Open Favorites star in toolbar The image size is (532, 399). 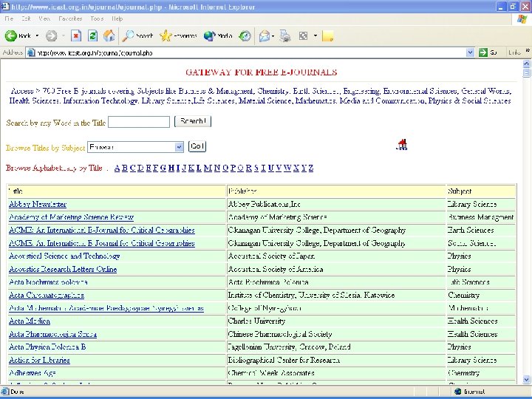click(x=166, y=35)
